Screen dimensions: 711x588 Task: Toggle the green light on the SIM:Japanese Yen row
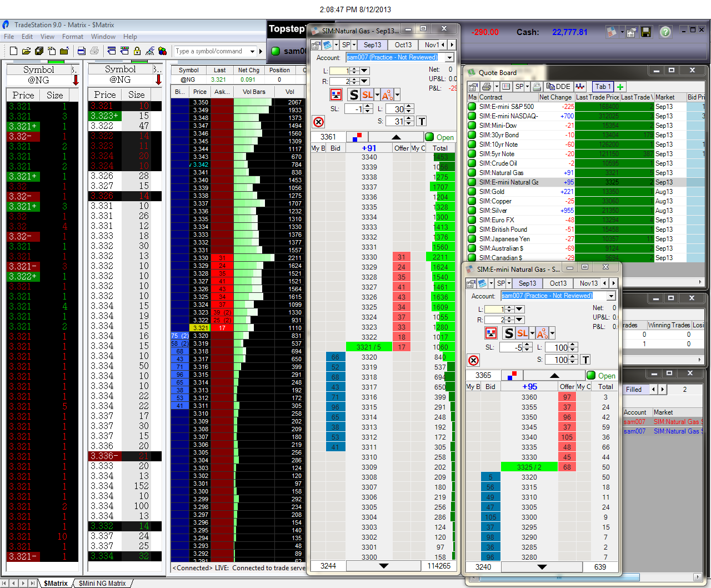pyautogui.click(x=472, y=239)
